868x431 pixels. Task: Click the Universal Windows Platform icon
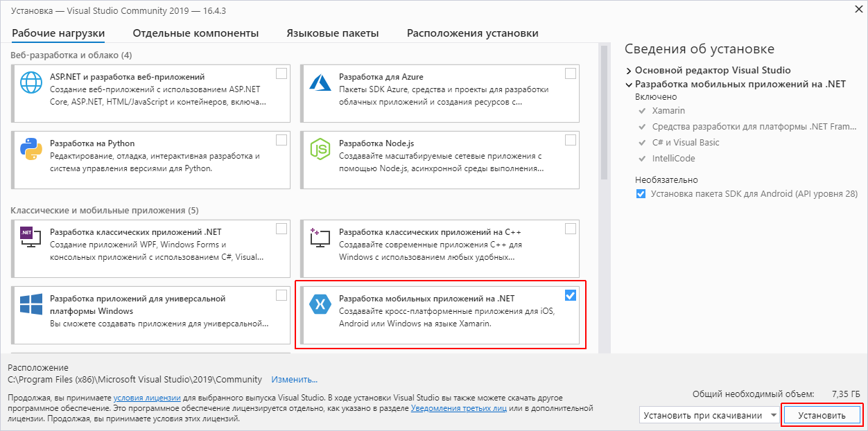32,304
